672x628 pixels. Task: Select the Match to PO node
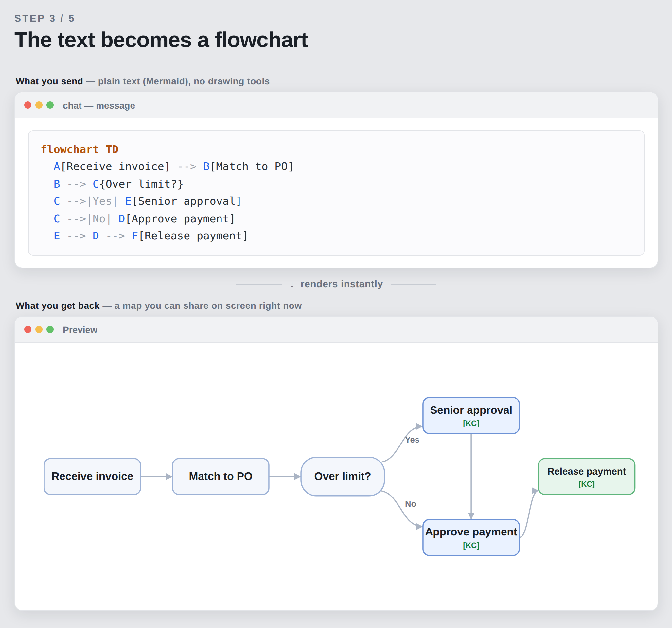pyautogui.click(x=221, y=476)
